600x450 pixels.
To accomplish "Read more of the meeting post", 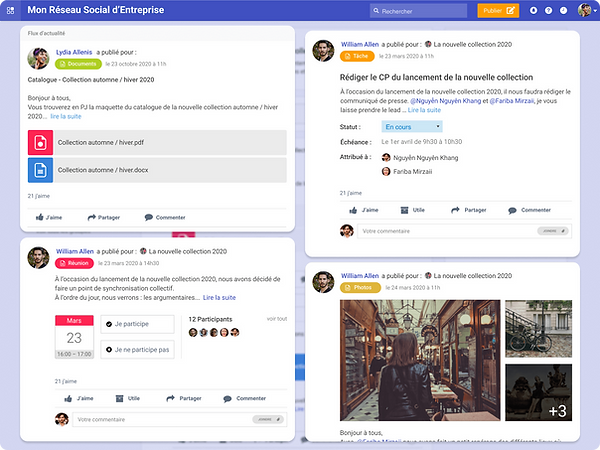I will tap(219, 298).
